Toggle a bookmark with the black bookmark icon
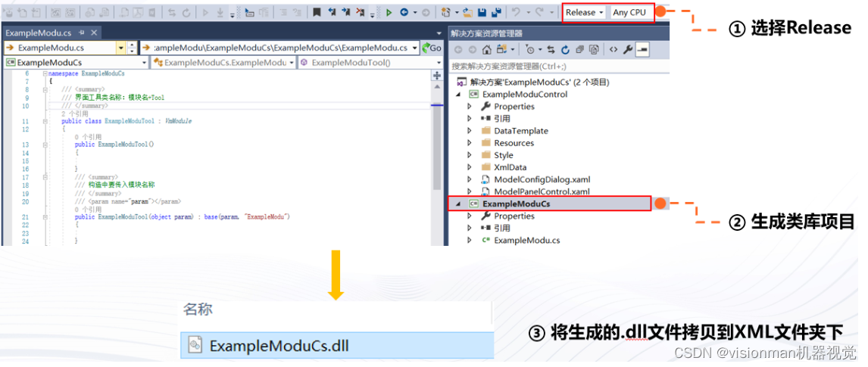The width and height of the screenshot is (868, 367). tap(317, 12)
